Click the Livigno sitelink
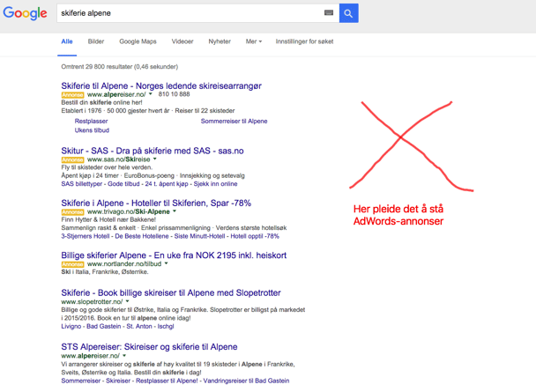This screenshot has height=392, width=536. click(71, 326)
